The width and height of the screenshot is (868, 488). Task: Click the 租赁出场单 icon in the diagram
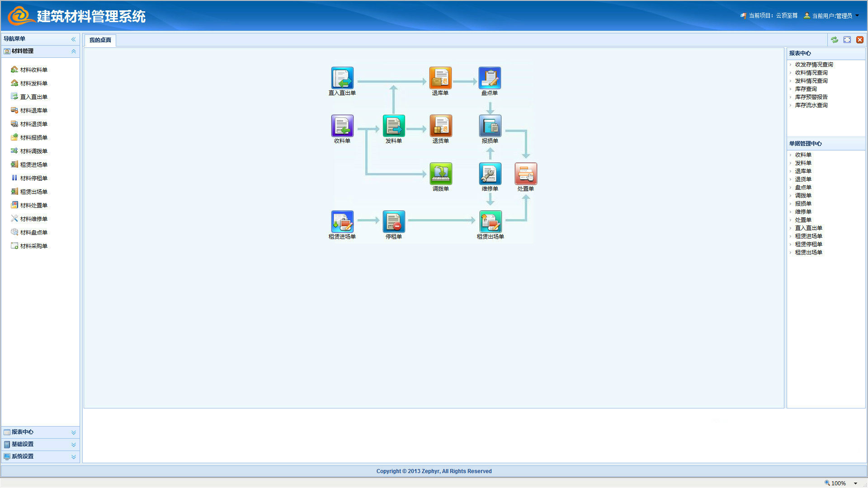pyautogui.click(x=491, y=222)
